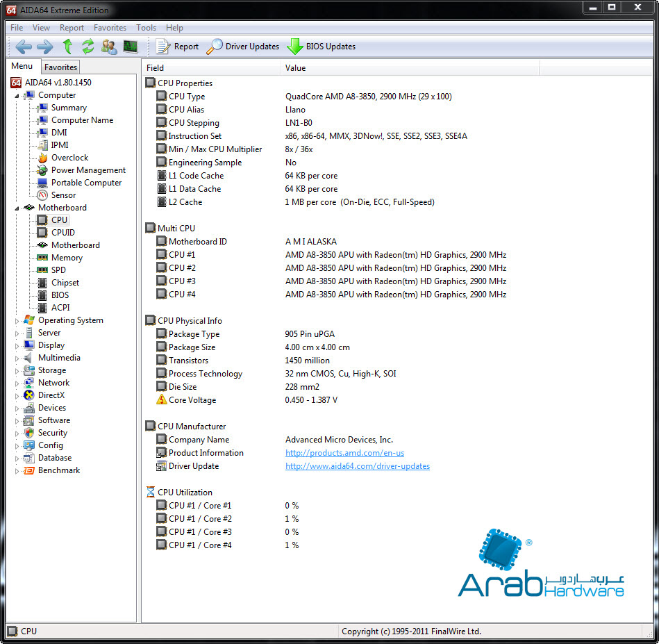Expand the Benchmark tree node
This screenshot has width=659, height=644.
tap(17, 471)
